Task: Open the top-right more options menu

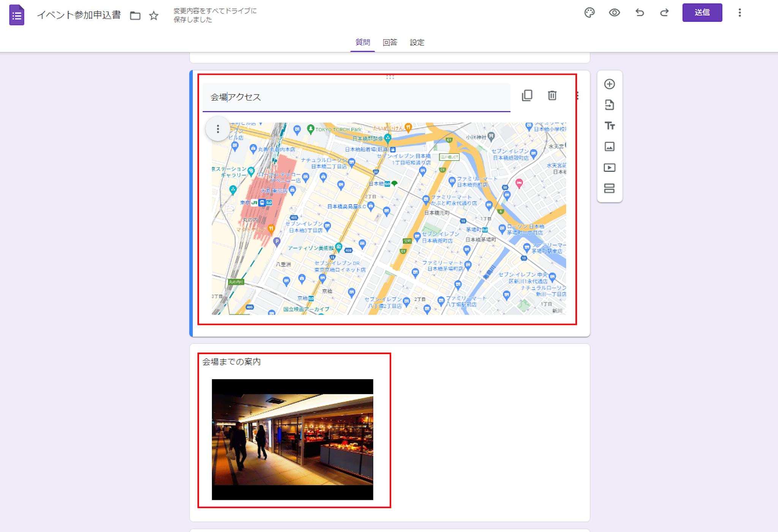Action: 739,13
